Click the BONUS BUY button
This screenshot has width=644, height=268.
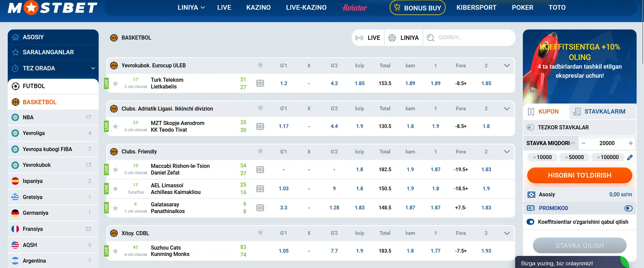(x=417, y=7)
